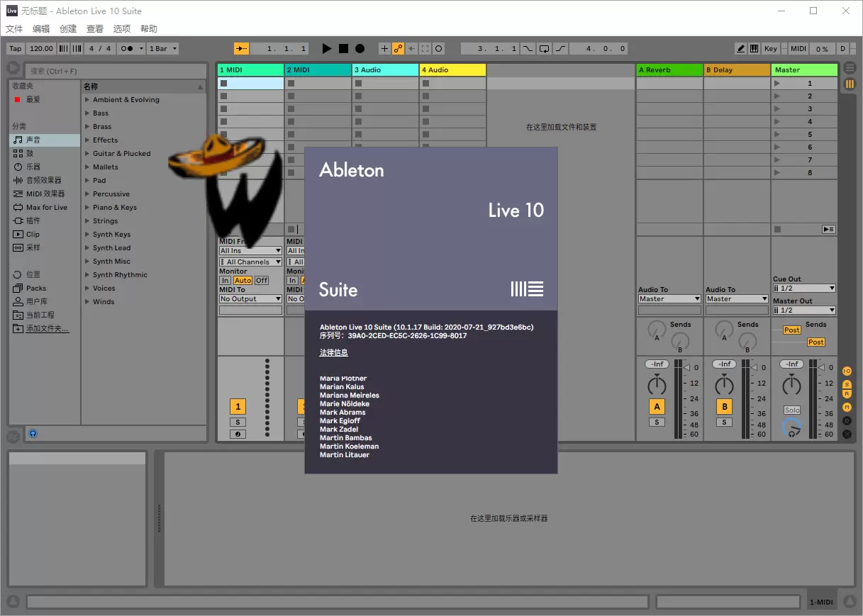This screenshot has height=616, width=863.
Task: Collapse the browser with the round arrow
Action: click(13, 68)
